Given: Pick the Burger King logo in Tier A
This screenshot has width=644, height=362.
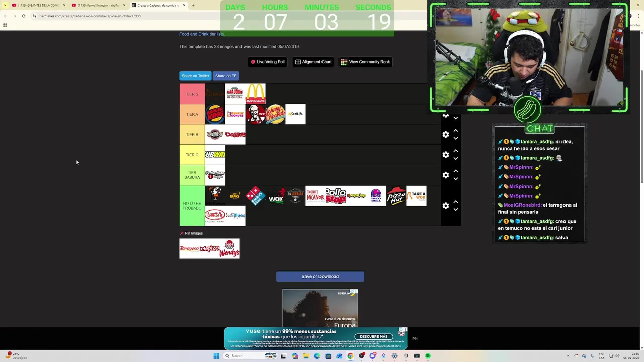Looking at the screenshot, I should (x=215, y=114).
